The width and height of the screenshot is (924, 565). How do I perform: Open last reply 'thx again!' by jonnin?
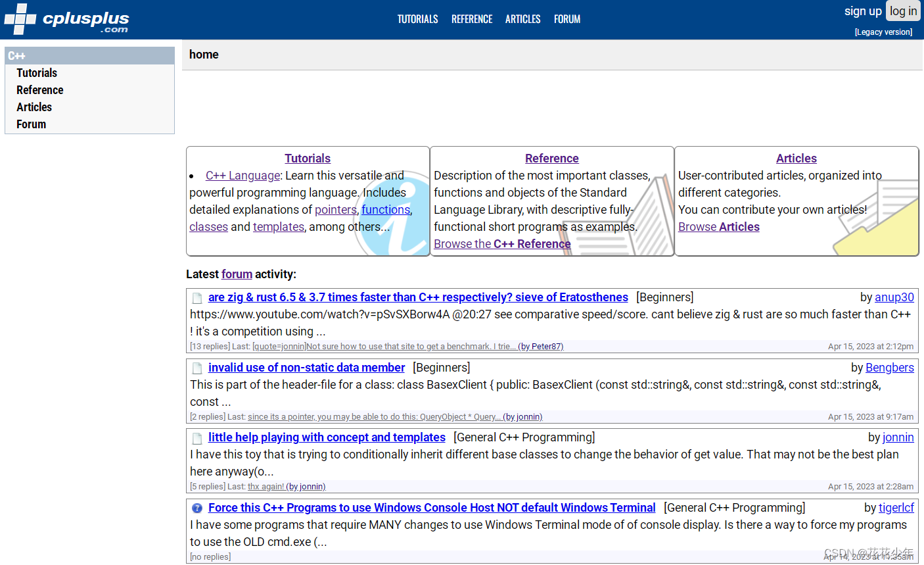(x=287, y=487)
